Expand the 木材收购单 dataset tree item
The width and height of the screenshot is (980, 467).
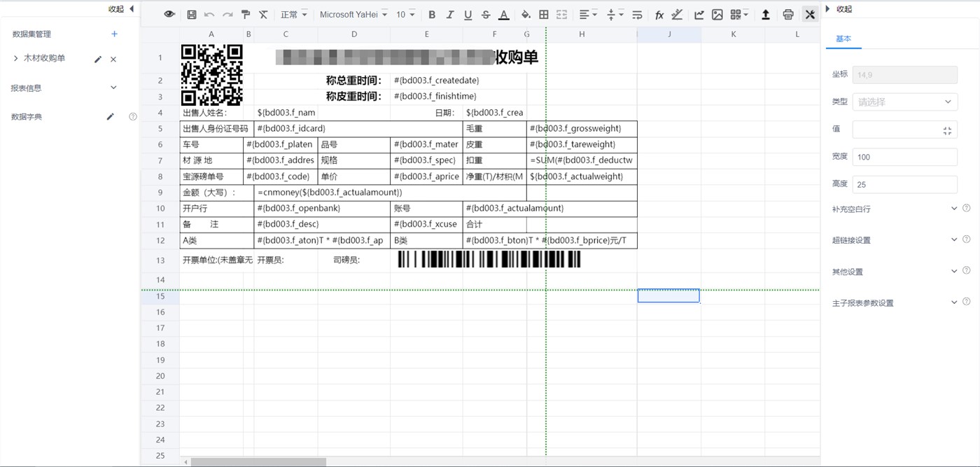[16, 59]
